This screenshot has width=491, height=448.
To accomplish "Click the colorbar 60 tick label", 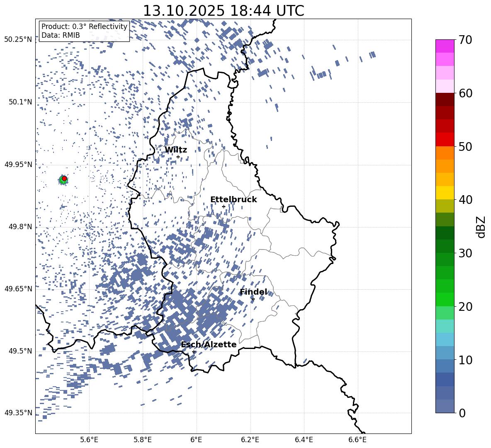I will (x=466, y=93).
